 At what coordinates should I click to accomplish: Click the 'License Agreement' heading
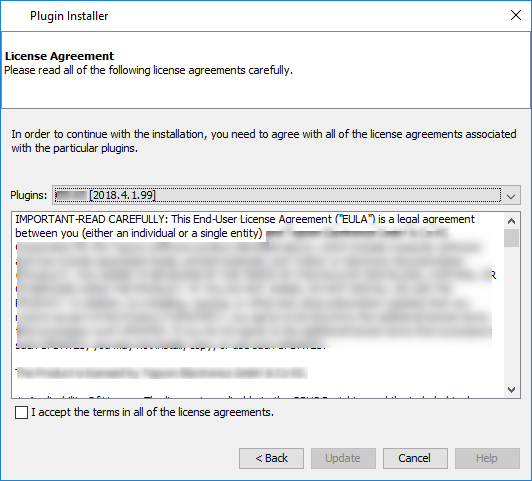(x=59, y=56)
